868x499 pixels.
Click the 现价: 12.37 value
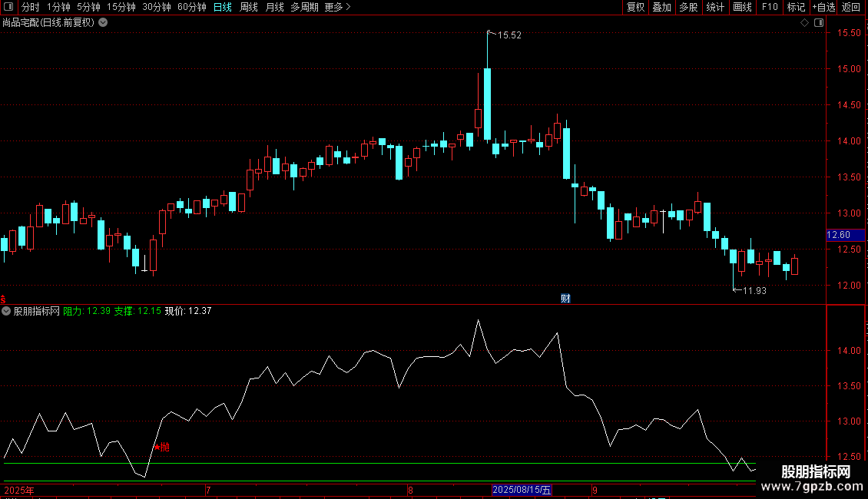tap(188, 311)
